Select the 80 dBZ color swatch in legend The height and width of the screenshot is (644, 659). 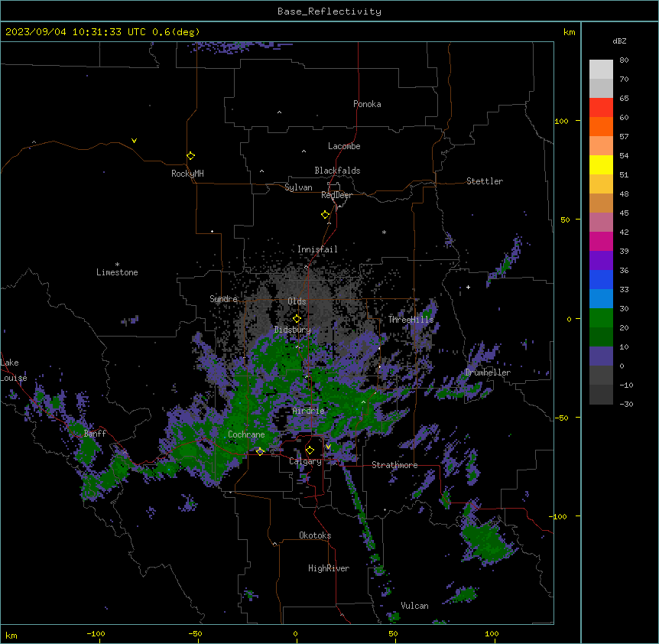[x=601, y=70]
